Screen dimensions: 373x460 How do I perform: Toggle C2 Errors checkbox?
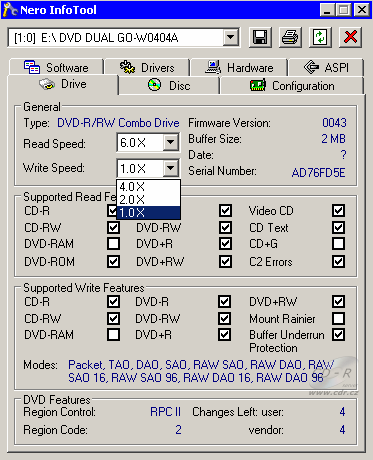338,261
